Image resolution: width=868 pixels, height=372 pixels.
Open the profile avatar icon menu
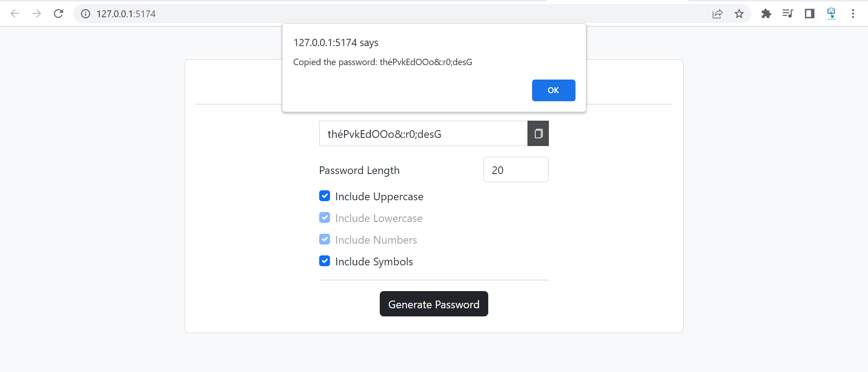[x=831, y=14]
